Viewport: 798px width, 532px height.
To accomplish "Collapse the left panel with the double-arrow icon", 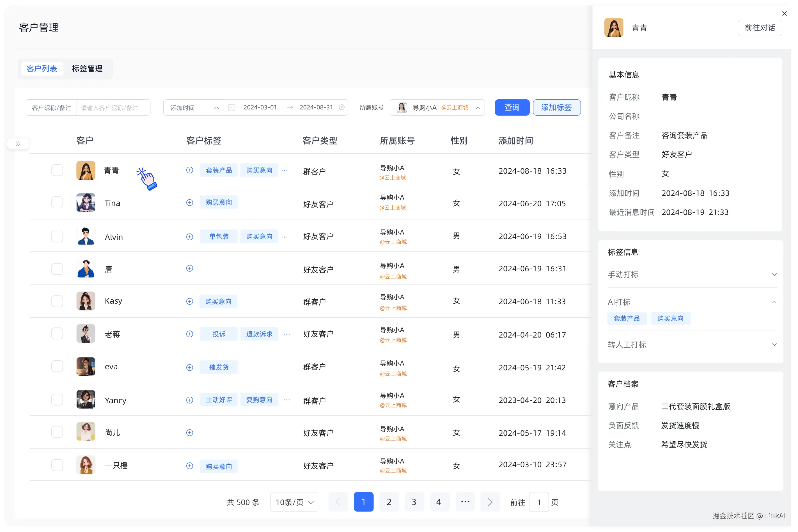I will tap(18, 143).
